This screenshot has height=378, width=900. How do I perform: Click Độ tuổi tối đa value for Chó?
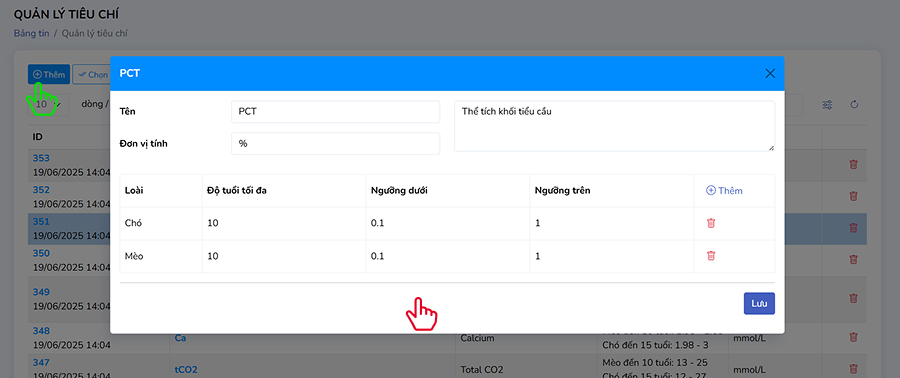pos(284,223)
